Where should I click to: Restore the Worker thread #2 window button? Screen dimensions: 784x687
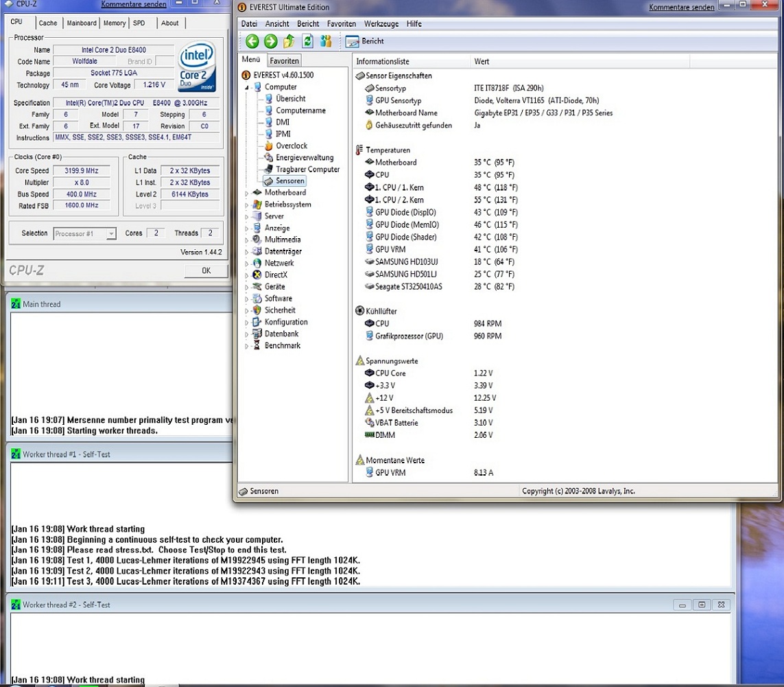[702, 605]
